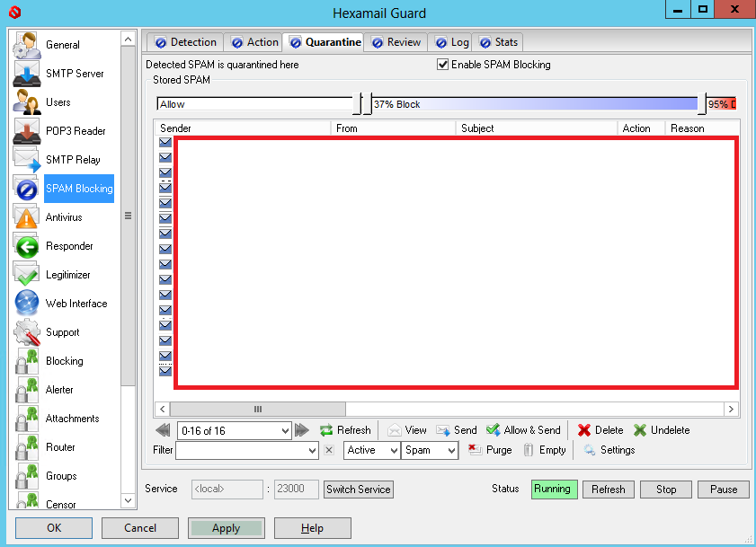Select the SPAM Blocking sidebar icon
756x547 pixels.
(x=26, y=189)
